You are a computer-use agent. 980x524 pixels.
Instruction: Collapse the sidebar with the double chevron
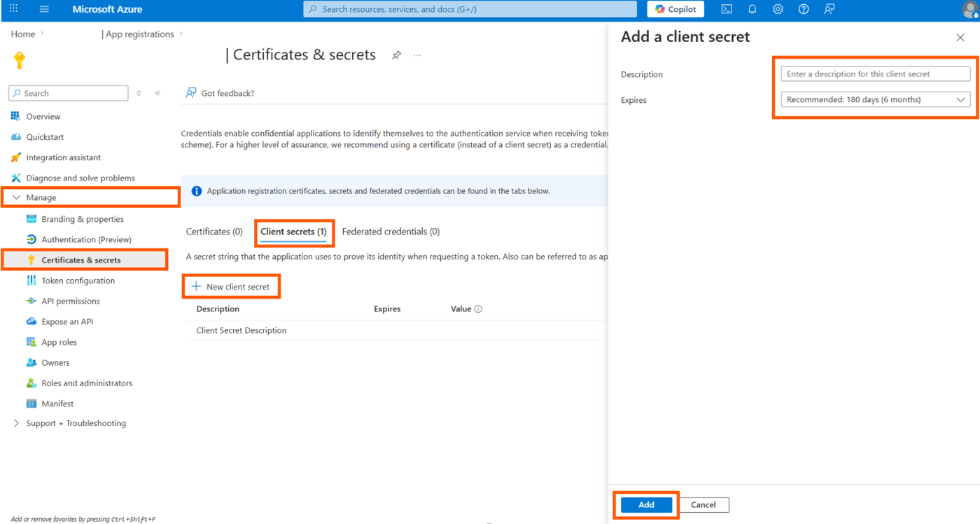pyautogui.click(x=157, y=93)
